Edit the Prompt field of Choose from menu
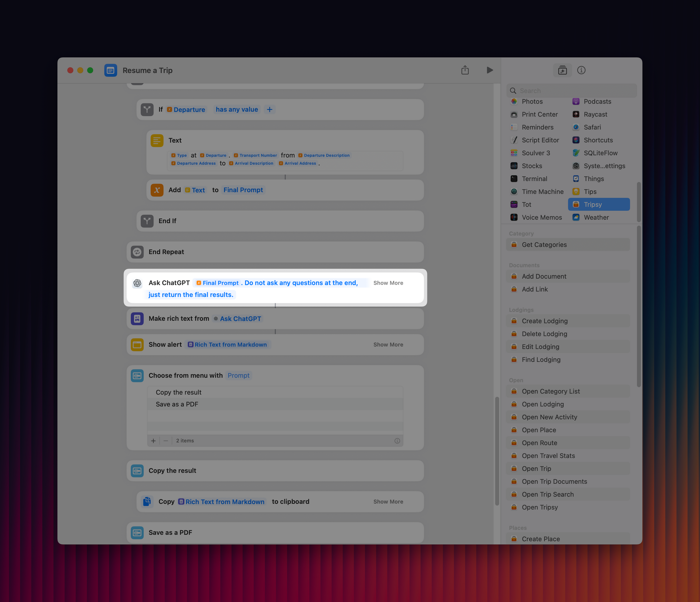 tap(238, 375)
